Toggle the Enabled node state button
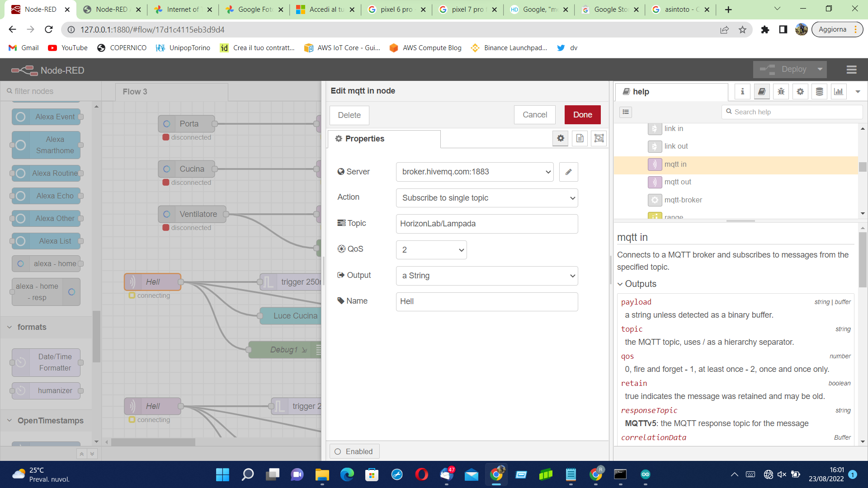 tap(354, 451)
